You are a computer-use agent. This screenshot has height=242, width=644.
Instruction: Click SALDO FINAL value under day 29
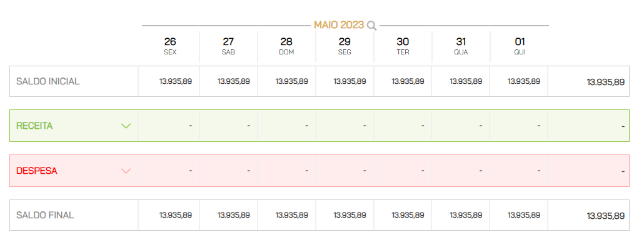tap(350, 215)
